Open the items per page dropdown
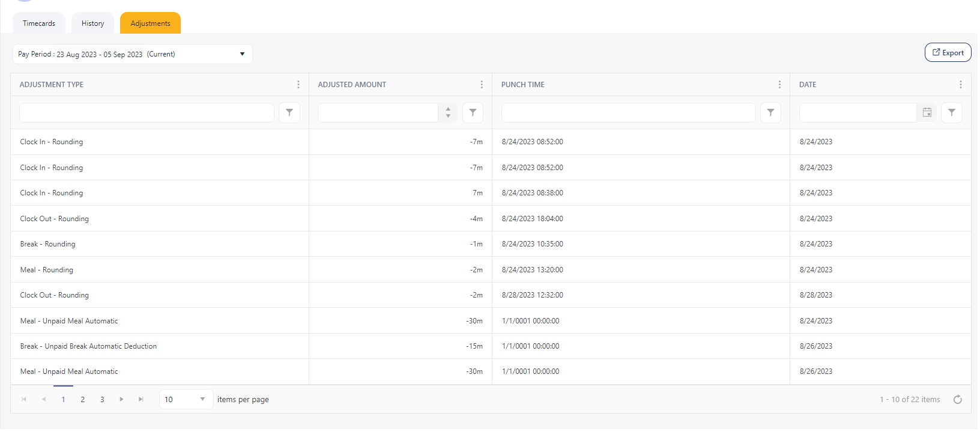Image resolution: width=980 pixels, height=431 pixels. pyautogui.click(x=202, y=400)
